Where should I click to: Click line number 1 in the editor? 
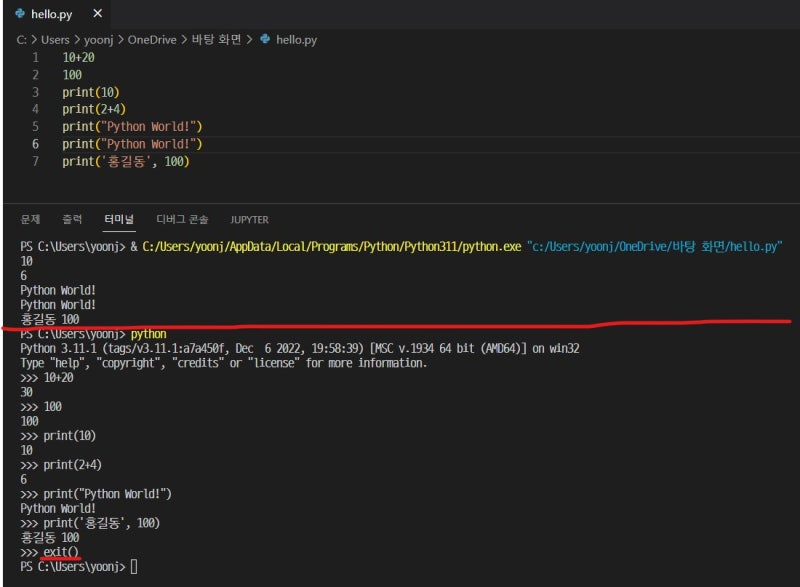pos(35,58)
